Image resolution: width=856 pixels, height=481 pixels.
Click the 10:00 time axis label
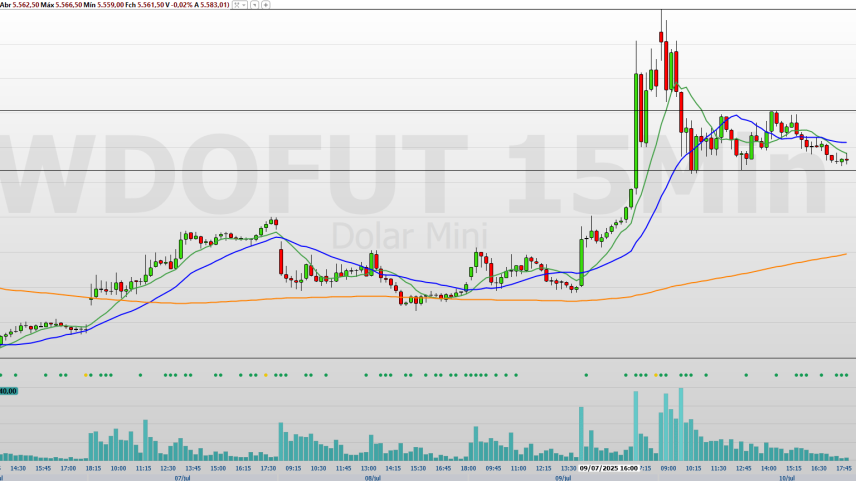[x=118, y=468]
